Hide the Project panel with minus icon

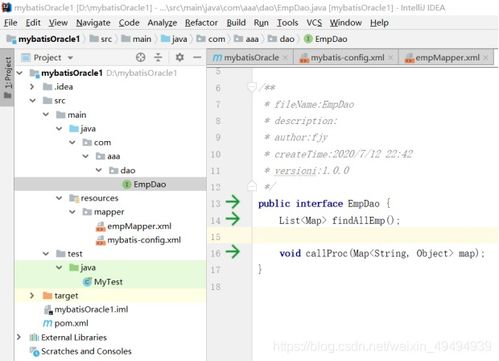coord(197,58)
